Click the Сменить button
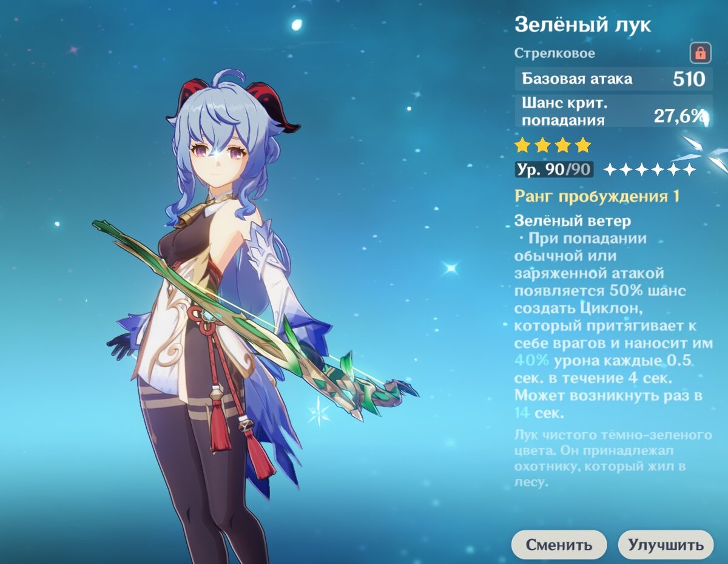Screen dimensions: 728x564 (x=559, y=545)
